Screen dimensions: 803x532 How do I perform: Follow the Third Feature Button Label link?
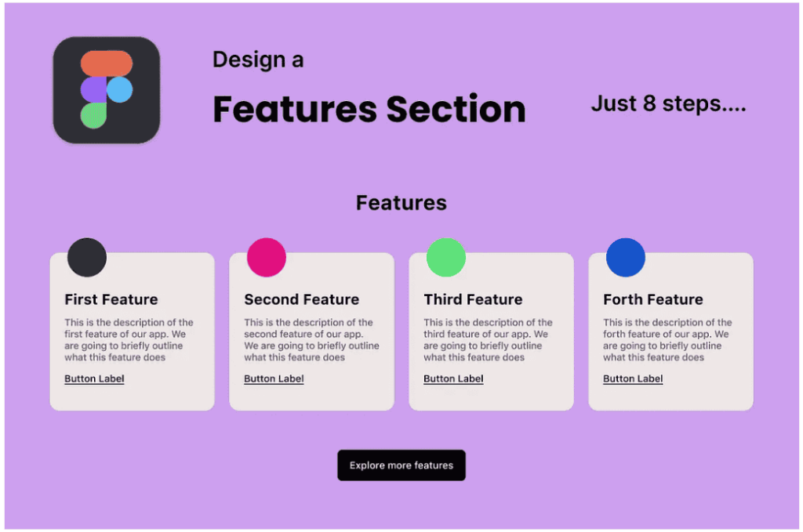[x=453, y=379]
